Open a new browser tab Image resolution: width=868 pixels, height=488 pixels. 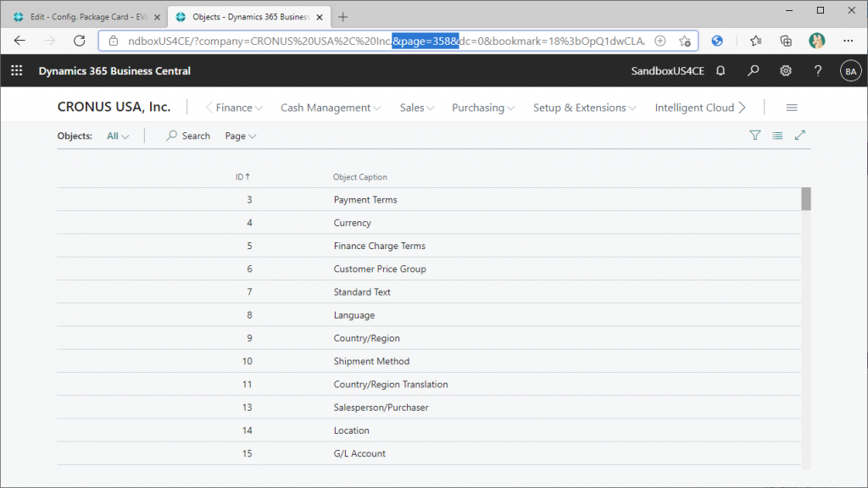point(343,17)
